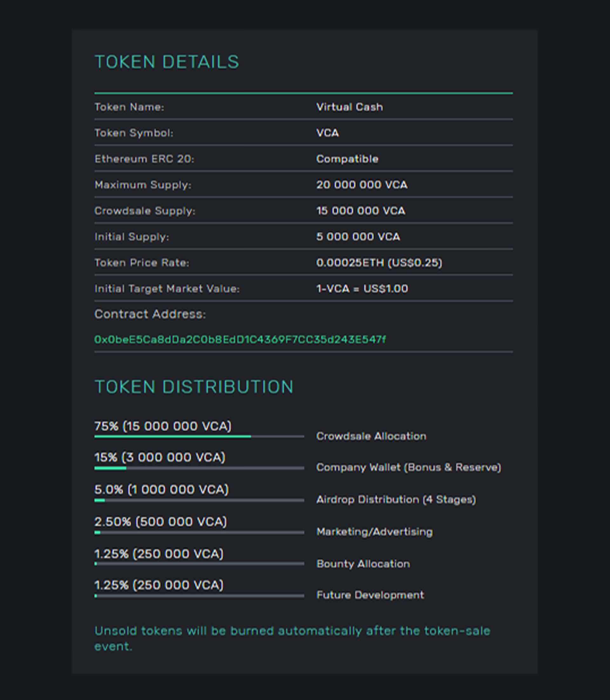Click the 1-VCA = US$1.00 market value

point(362,289)
